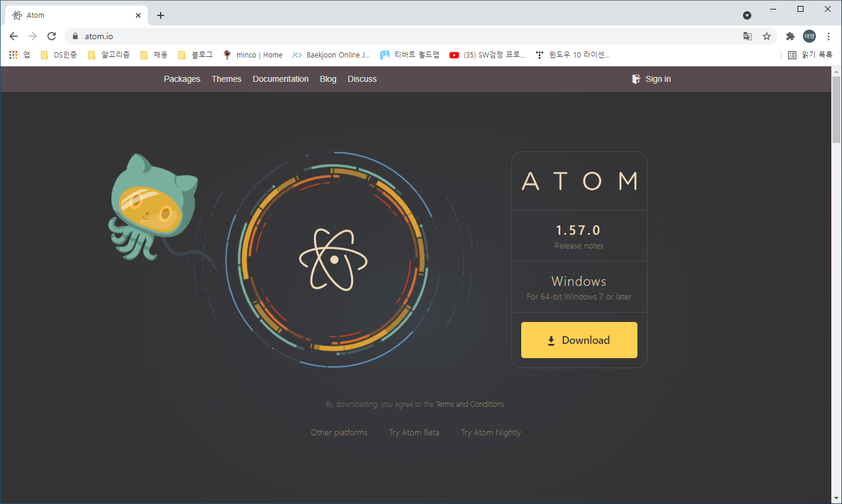
Task: Click the 'For 64-bit Windows 7 or later' text
Action: pyautogui.click(x=579, y=296)
